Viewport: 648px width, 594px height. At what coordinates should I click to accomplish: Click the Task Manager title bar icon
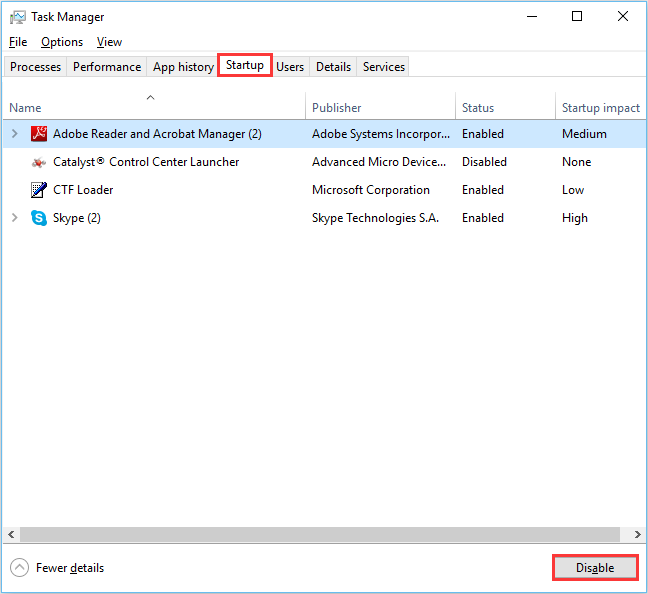[x=18, y=17]
